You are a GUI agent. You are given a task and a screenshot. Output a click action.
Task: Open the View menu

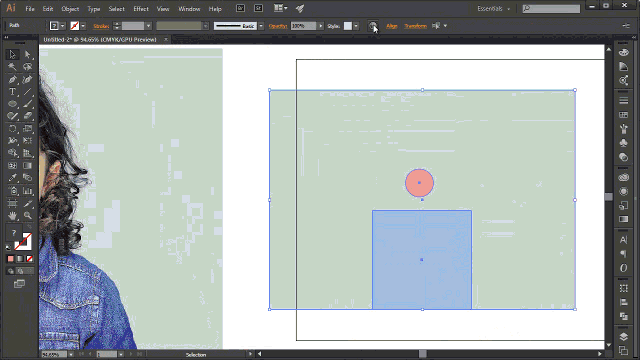coord(163,9)
